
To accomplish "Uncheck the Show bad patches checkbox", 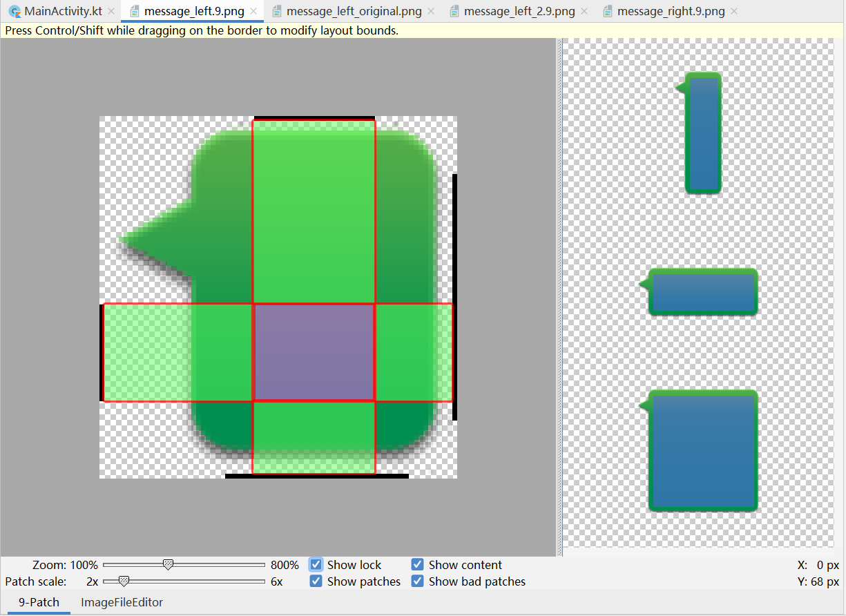I will [x=417, y=581].
